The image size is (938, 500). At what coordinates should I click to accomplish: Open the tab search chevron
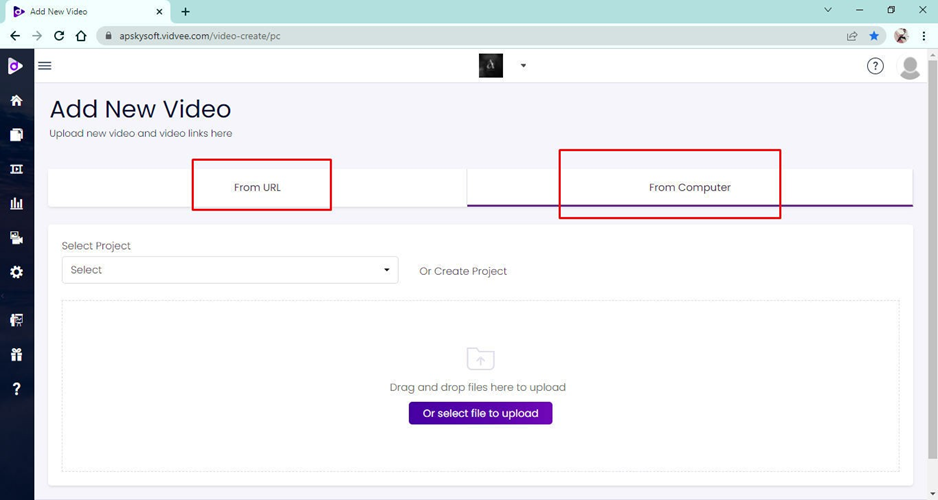828,10
